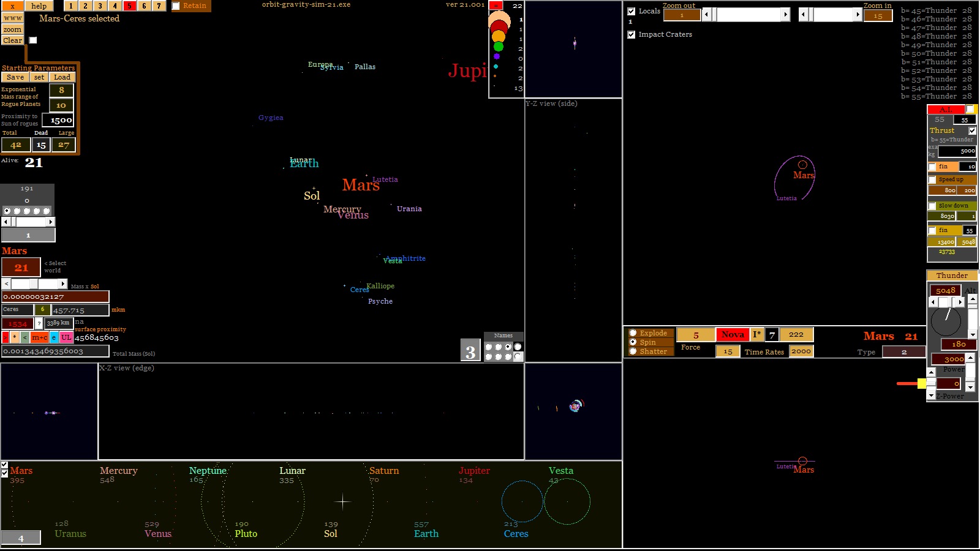Viewport: 980px width, 551px height.
Task: Uncheck the Impact Craters checkbox
Action: tap(631, 35)
